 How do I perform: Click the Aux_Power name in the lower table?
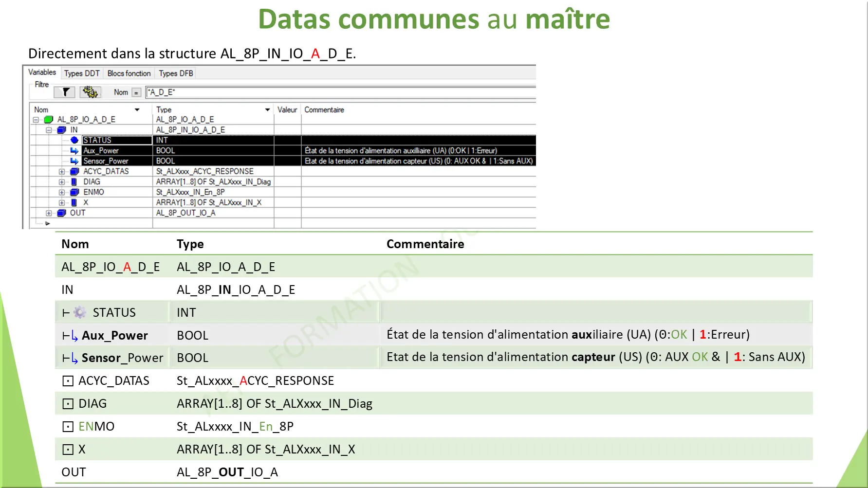pyautogui.click(x=115, y=335)
